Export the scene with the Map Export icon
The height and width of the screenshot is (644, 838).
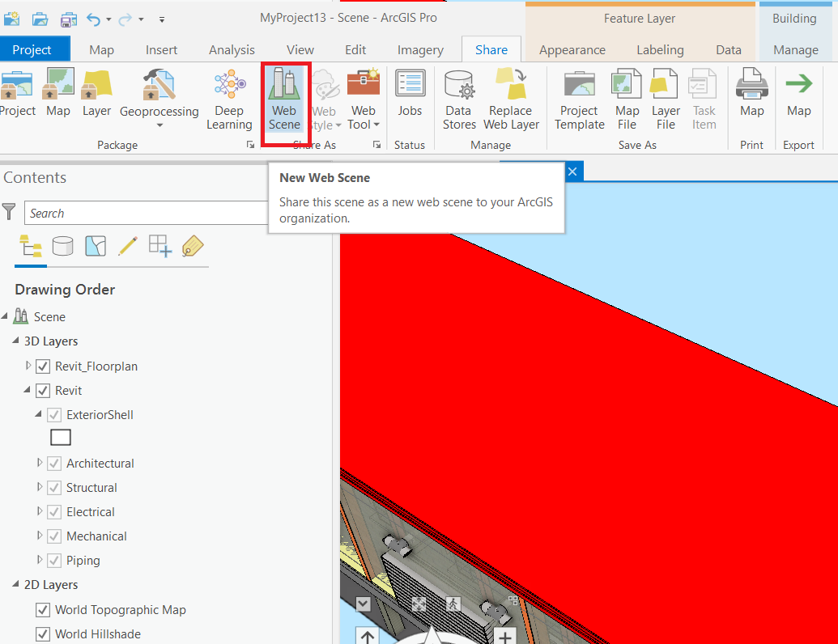tap(799, 97)
